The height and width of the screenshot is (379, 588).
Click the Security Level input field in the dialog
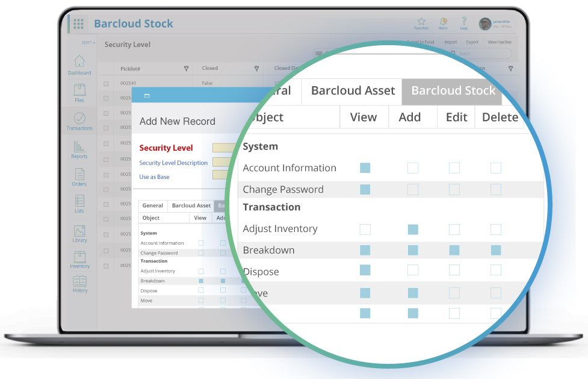(x=223, y=148)
